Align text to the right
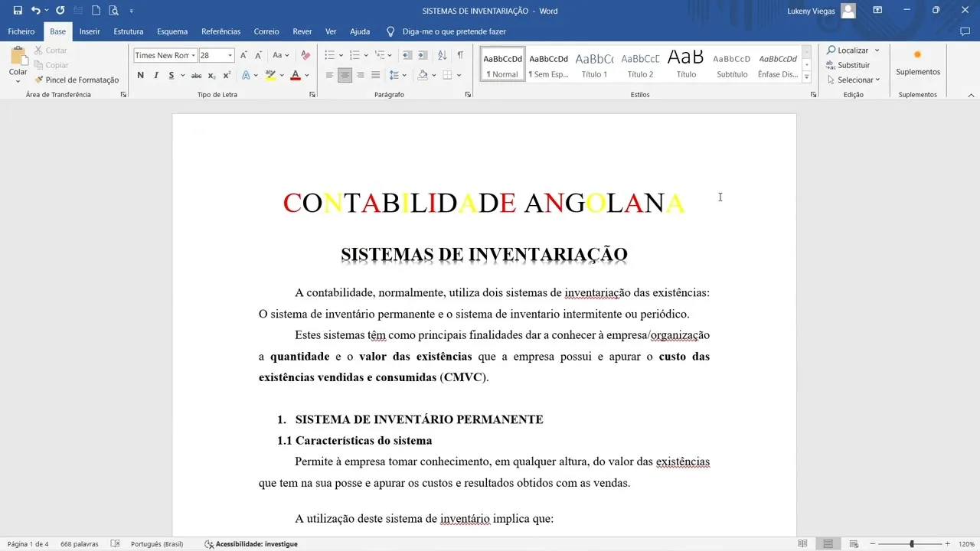980x551 pixels. (360, 75)
